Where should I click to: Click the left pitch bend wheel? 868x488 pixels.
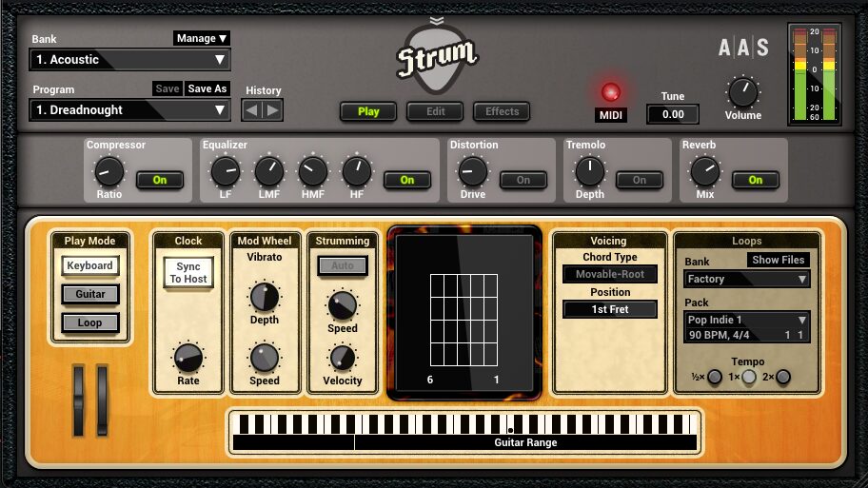pos(79,400)
